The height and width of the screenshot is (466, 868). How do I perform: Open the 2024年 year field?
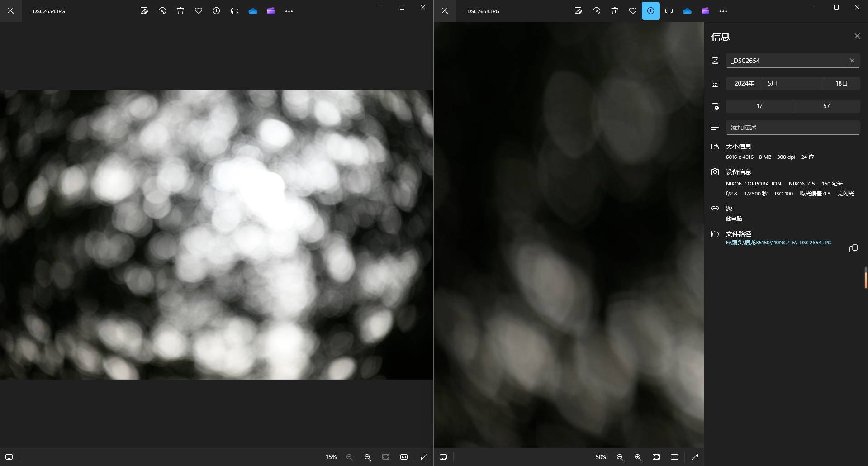click(x=744, y=83)
